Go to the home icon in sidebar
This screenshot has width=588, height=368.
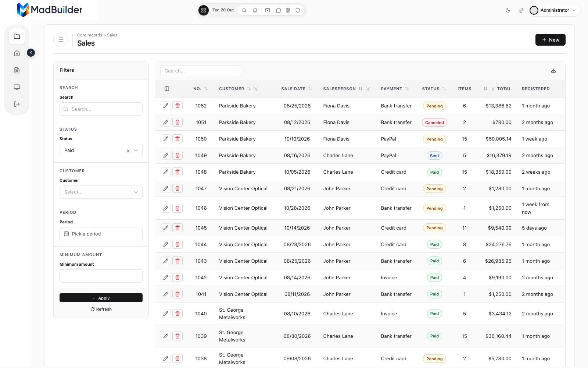pyautogui.click(x=17, y=53)
